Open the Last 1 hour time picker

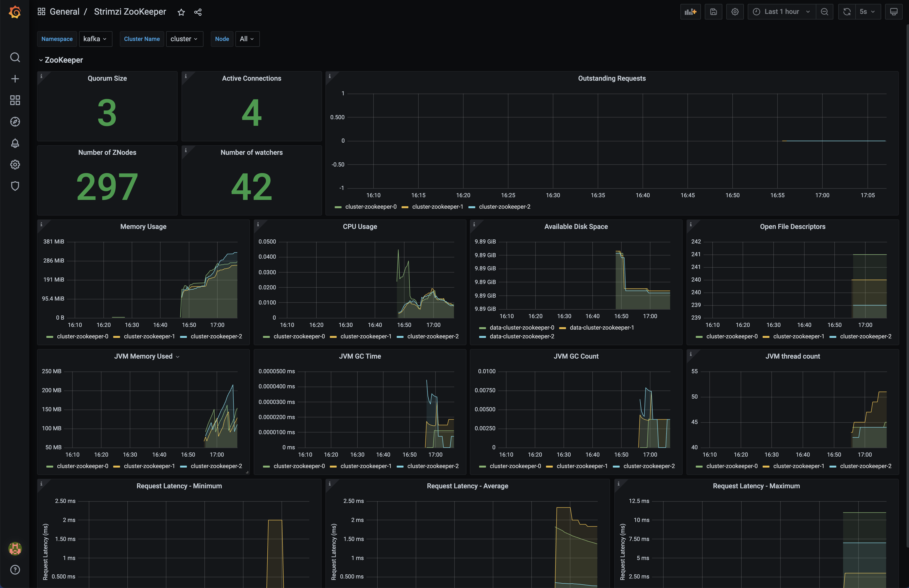(781, 12)
